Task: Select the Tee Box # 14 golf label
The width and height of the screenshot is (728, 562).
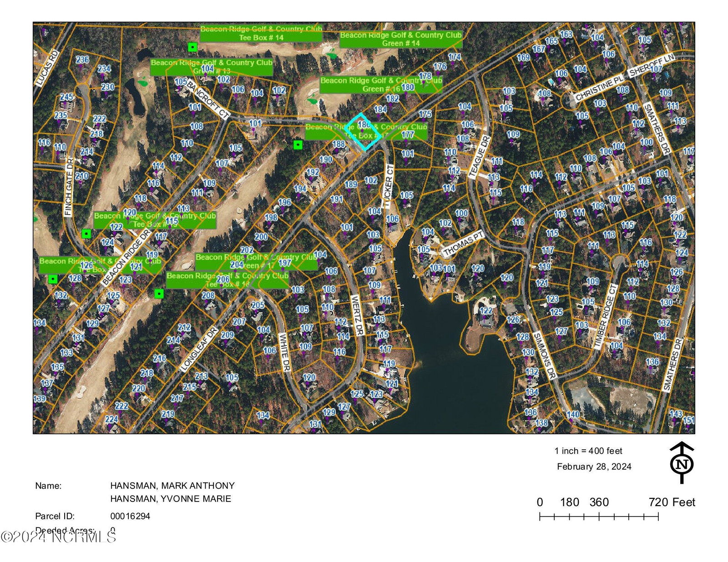Action: (x=261, y=33)
